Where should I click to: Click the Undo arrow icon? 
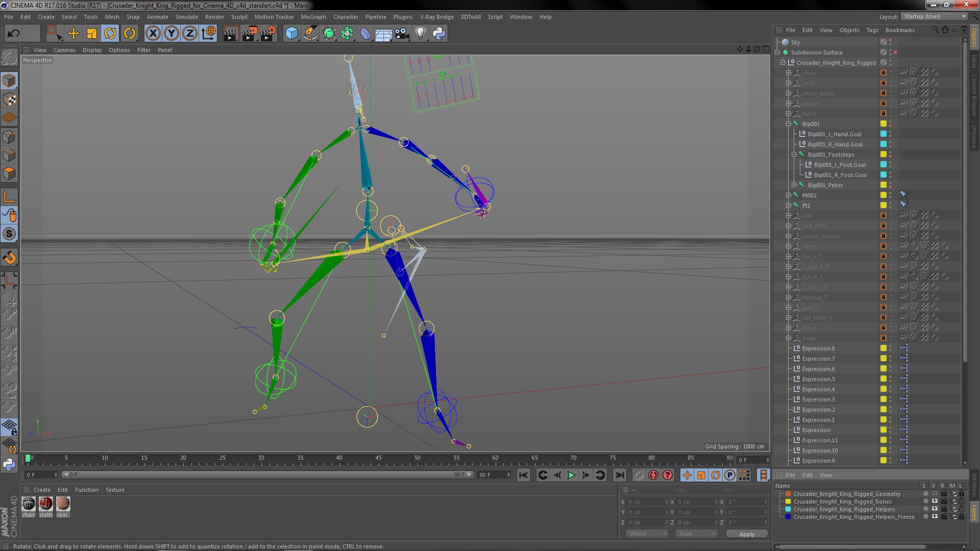pyautogui.click(x=13, y=34)
